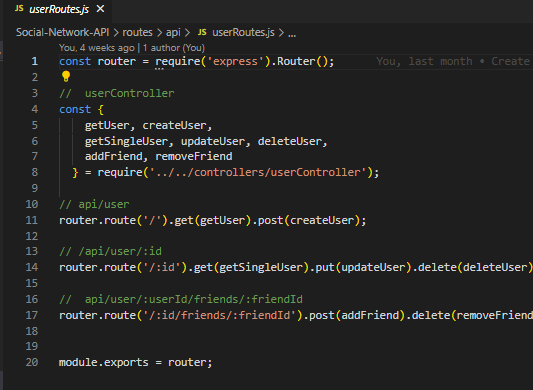Click .post(createUser) on line 11

click(305, 221)
